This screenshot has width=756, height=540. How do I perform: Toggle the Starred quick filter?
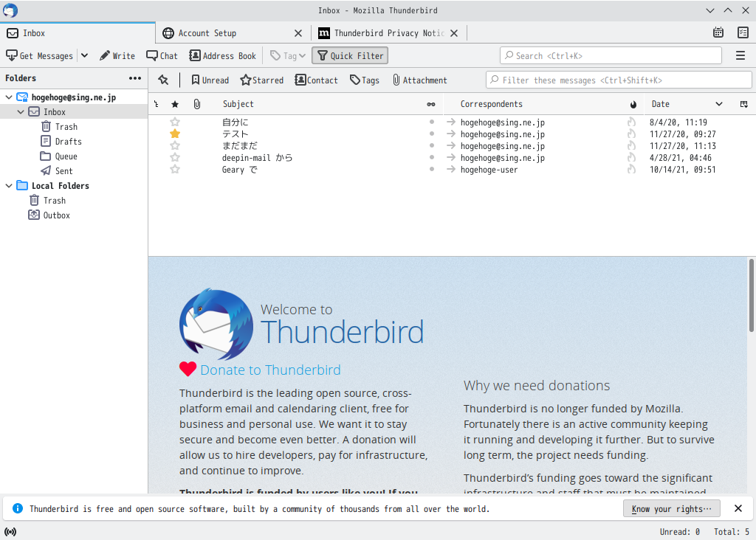262,80
